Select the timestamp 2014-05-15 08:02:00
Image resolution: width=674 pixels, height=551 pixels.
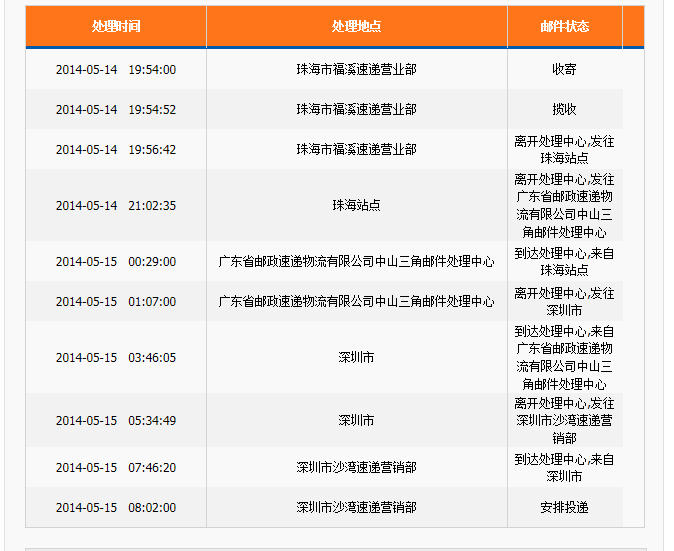116,508
